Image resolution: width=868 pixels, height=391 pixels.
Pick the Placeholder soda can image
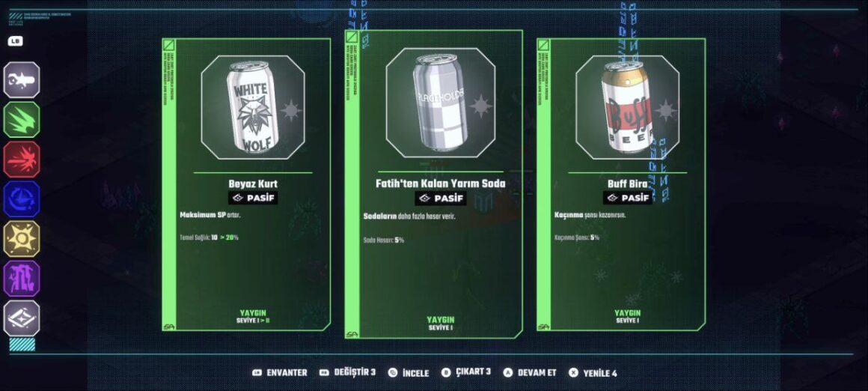pos(440,103)
